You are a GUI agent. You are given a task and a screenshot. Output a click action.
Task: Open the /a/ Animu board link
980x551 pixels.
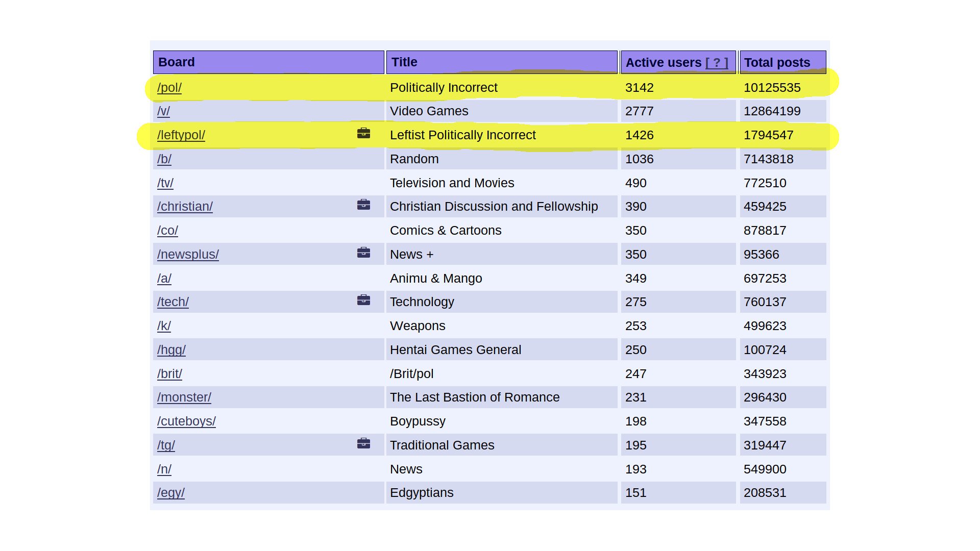click(164, 279)
